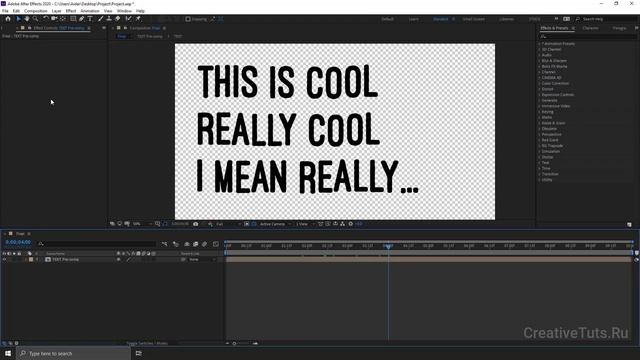Viewport: 640px width, 360px height.
Task: Open the Composition menu
Action: coord(36,11)
